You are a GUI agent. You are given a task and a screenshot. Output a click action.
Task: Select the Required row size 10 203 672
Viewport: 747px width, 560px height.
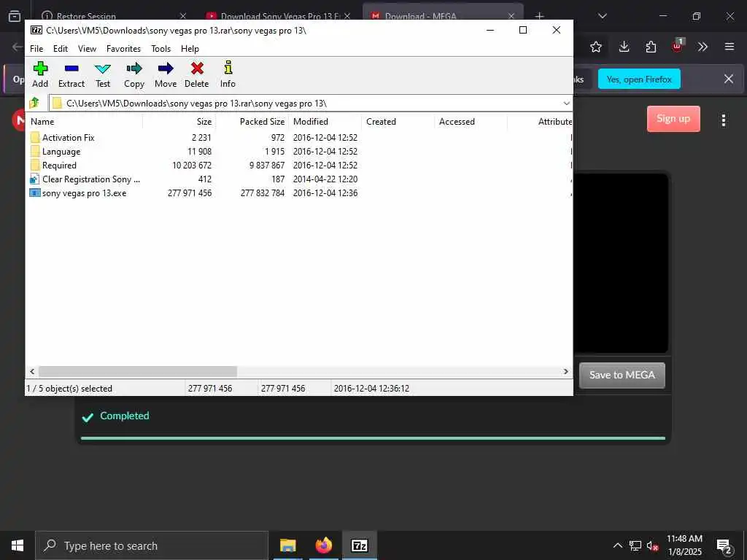click(192, 166)
